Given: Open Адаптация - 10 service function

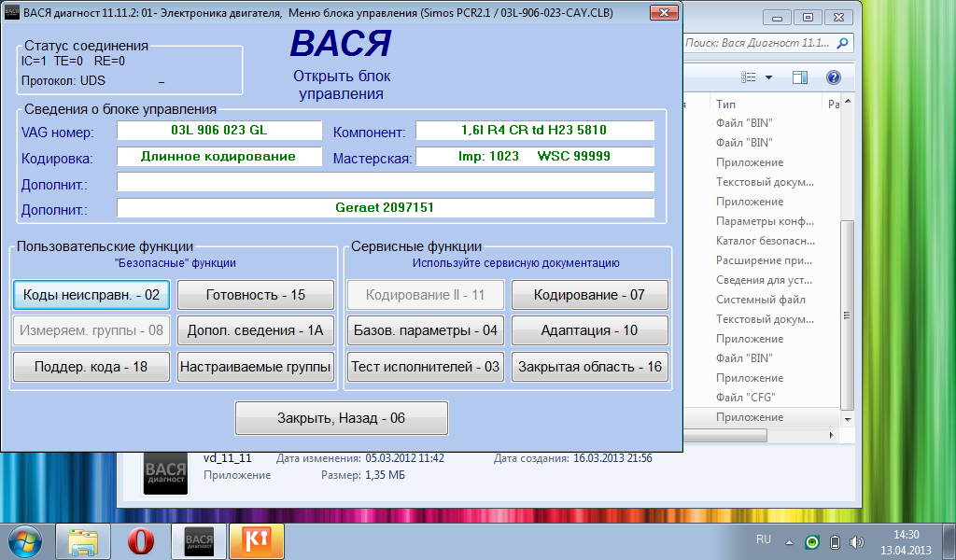Looking at the screenshot, I should 589,330.
